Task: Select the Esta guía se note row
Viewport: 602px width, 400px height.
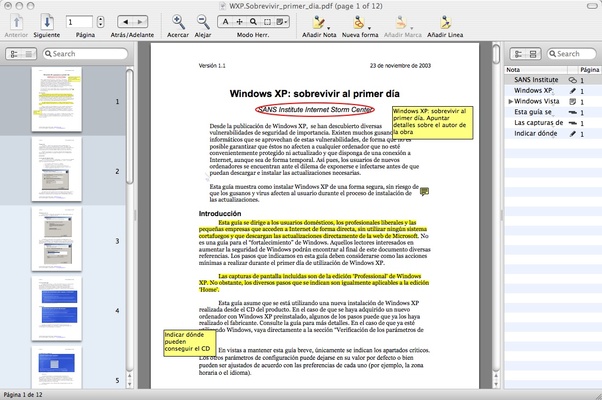Action: tap(553, 112)
